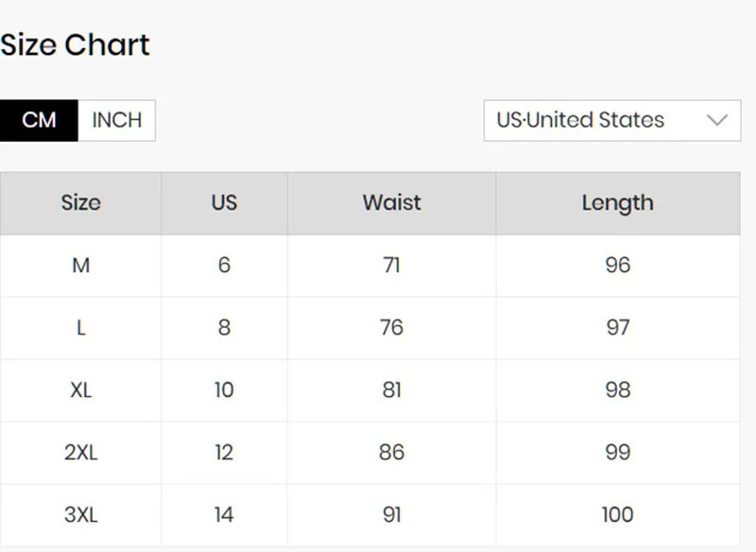Click the length value 100 cell
Viewport: 756px width, 552px height.
617,514
